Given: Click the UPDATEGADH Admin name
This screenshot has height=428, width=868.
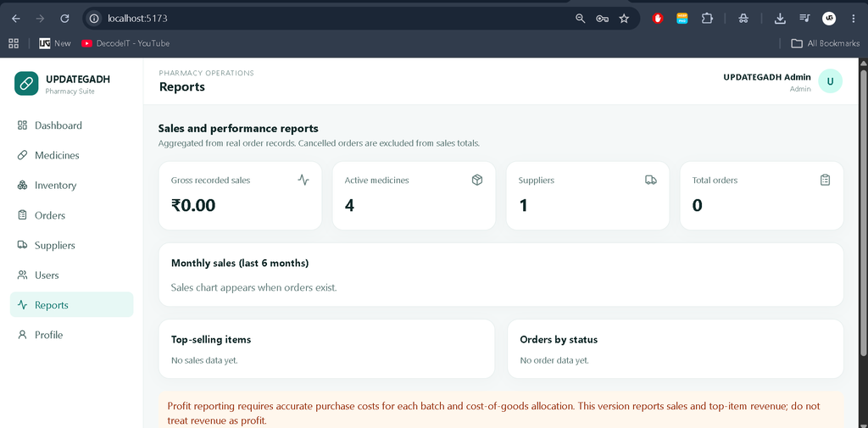Looking at the screenshot, I should pos(766,77).
